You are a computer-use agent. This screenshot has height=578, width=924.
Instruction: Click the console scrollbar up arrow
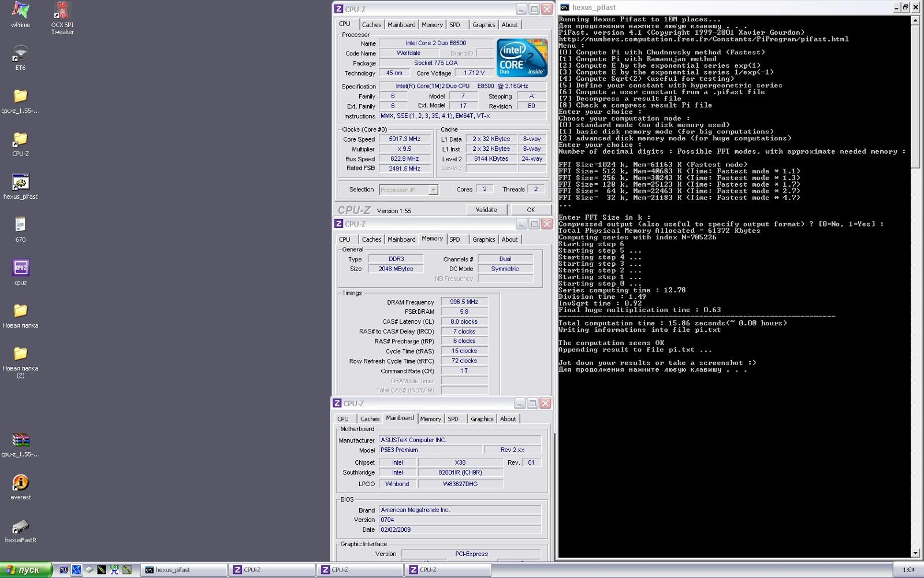[x=915, y=20]
